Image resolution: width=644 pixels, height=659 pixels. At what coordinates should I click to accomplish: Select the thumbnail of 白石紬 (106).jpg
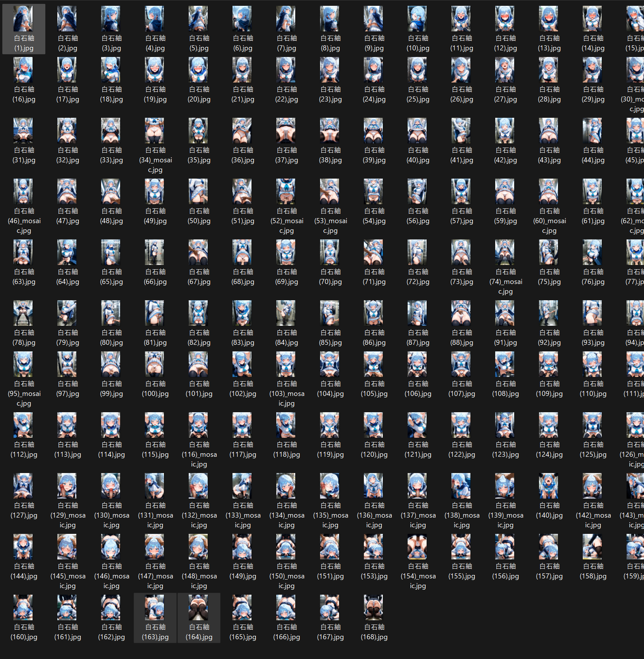coord(417,364)
